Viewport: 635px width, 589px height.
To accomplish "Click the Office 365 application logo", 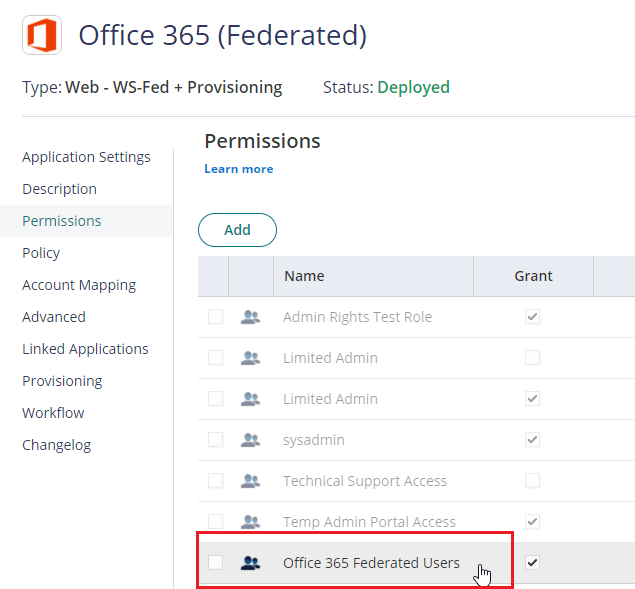I will [x=42, y=35].
